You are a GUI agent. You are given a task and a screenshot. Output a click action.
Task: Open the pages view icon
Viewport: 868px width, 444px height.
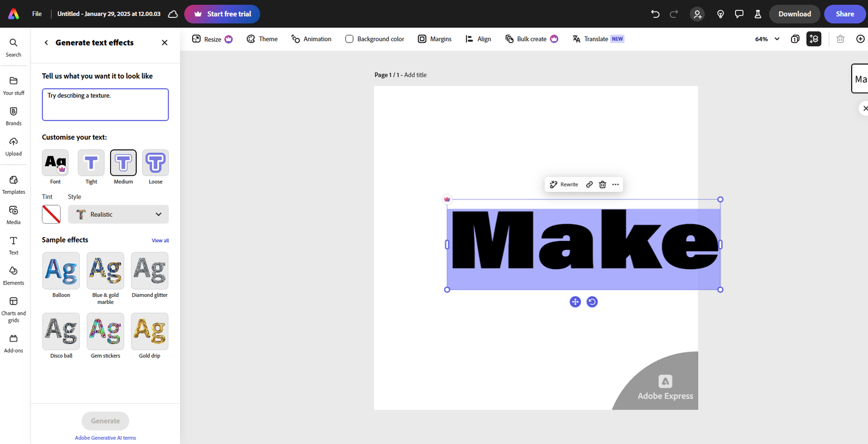pyautogui.click(x=795, y=39)
